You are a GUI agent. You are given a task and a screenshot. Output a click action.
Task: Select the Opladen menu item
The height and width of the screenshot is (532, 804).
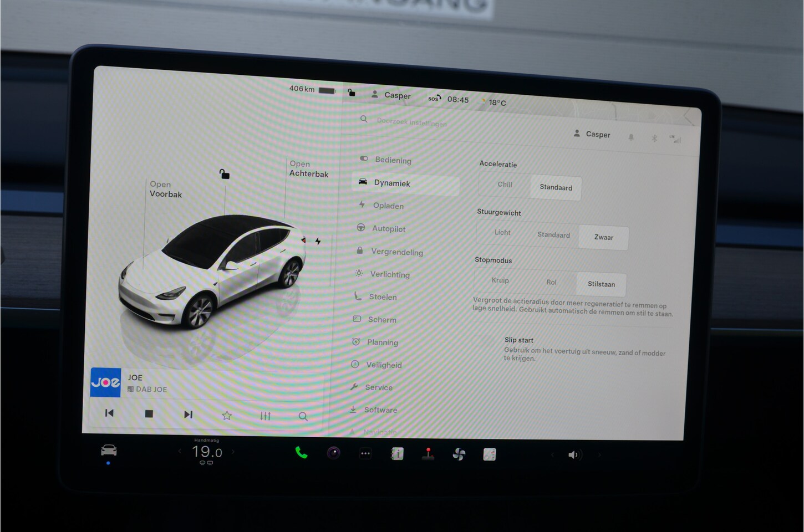tap(388, 206)
